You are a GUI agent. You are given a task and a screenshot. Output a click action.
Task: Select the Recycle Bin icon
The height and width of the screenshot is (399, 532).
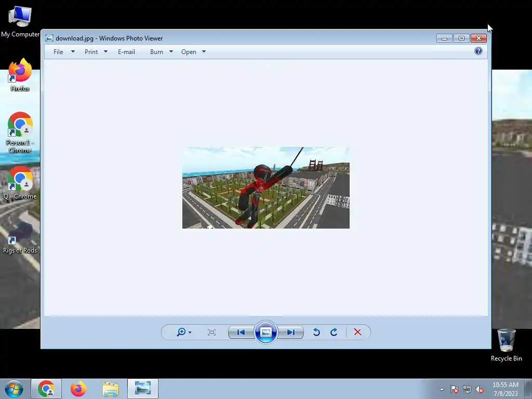506,345
